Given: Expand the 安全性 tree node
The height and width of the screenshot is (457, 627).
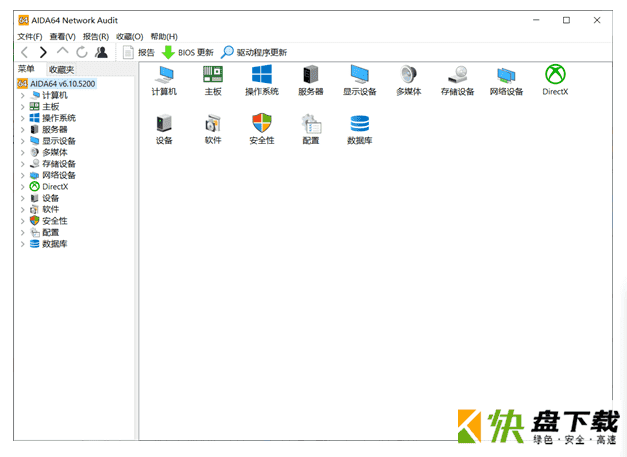Looking at the screenshot, I should [22, 221].
